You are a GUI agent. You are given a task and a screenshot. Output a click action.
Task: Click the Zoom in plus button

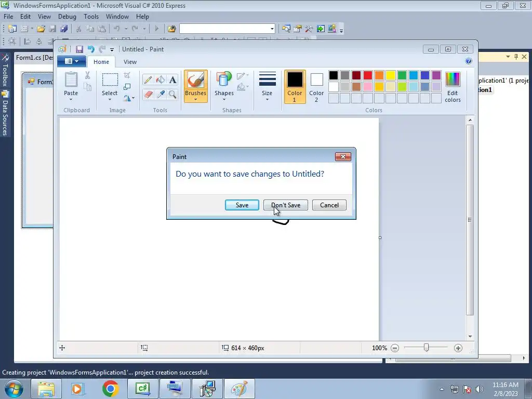click(x=458, y=348)
